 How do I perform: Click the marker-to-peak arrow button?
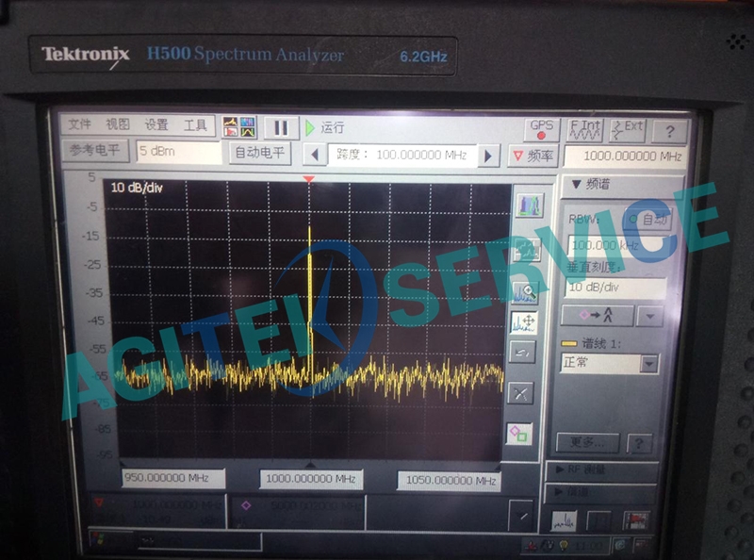[x=597, y=316]
